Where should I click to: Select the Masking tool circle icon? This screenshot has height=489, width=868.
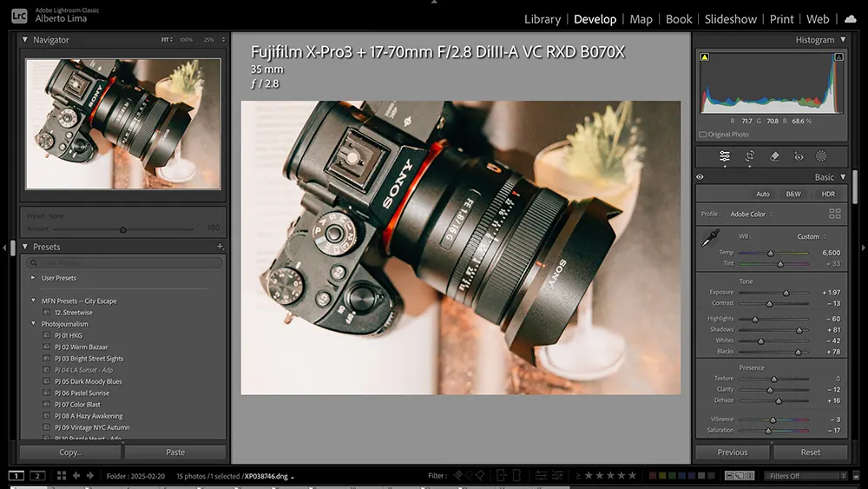point(821,156)
